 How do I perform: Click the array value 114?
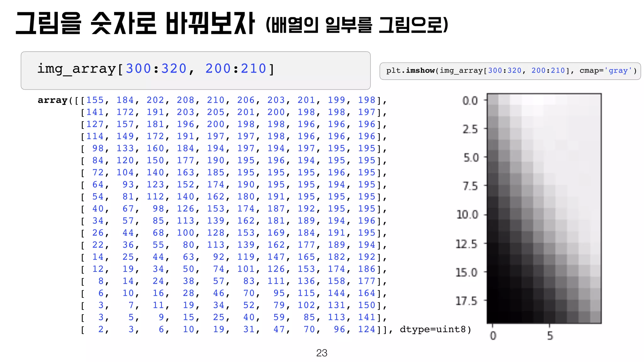pyautogui.click(x=95, y=136)
